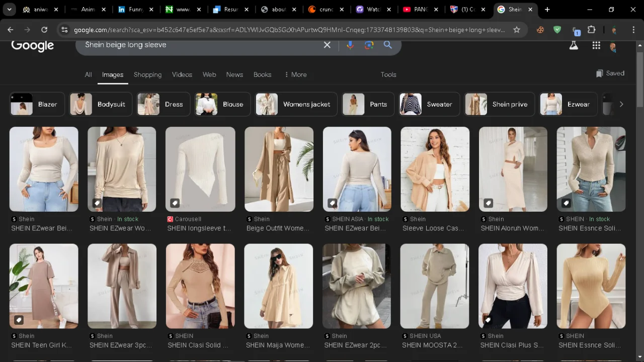Open the SHEIN Aloruh Women image
The image size is (644, 362).
[513, 169]
